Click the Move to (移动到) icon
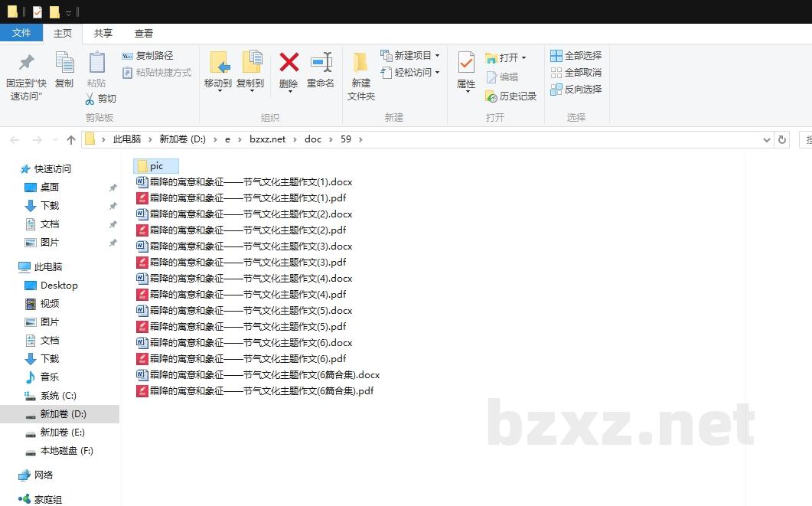This screenshot has width=812, height=506. [x=218, y=64]
